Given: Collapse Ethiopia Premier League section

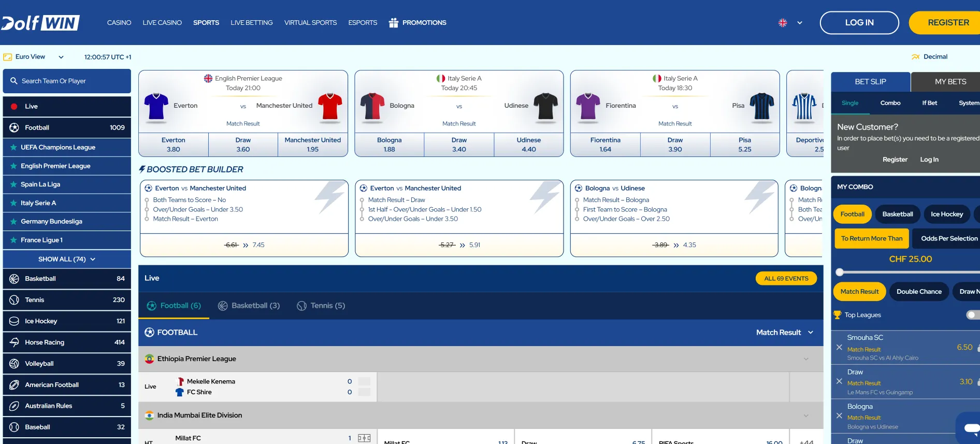Looking at the screenshot, I should [806, 359].
